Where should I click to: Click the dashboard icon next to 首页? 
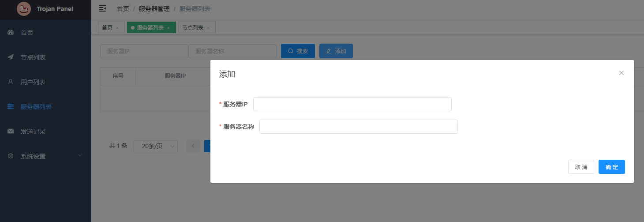click(x=11, y=33)
